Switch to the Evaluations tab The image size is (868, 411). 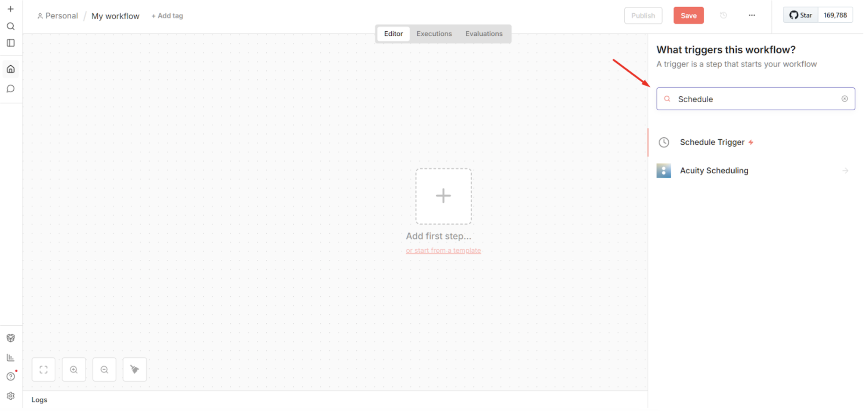[484, 34]
